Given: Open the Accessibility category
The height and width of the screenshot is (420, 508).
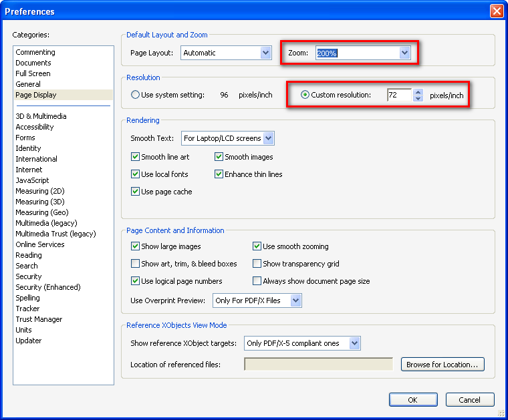Looking at the screenshot, I should (35, 127).
